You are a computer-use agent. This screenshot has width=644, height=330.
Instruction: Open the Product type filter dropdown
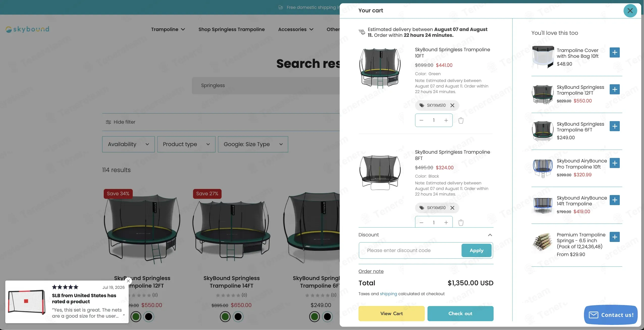click(186, 144)
